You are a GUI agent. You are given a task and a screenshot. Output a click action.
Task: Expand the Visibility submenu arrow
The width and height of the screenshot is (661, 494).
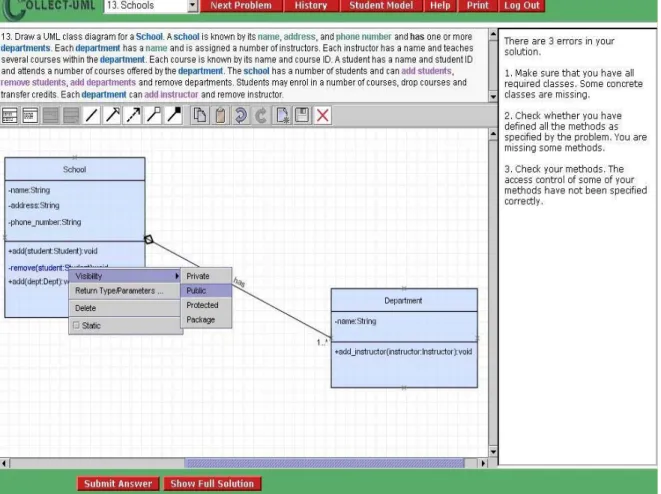(x=177, y=276)
